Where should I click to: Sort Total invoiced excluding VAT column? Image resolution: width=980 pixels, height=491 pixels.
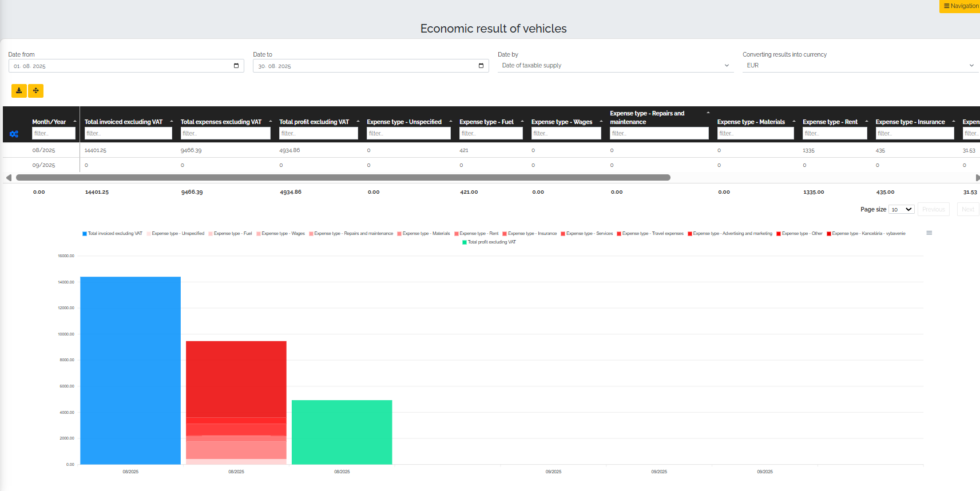coord(172,121)
